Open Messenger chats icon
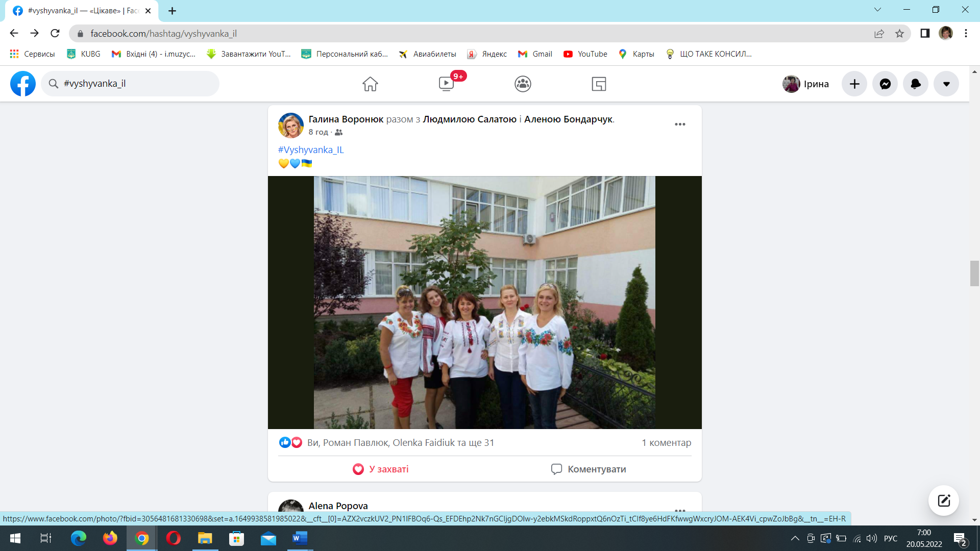 [x=885, y=84]
